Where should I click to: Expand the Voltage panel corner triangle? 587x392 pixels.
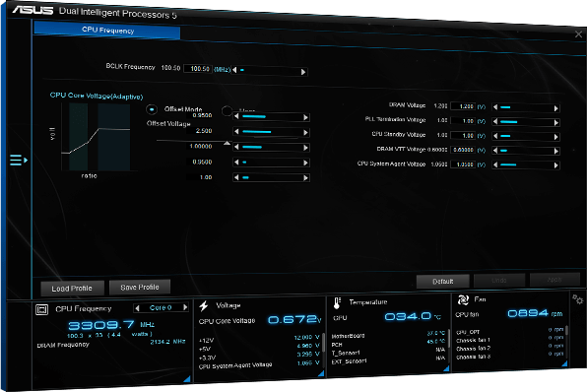[321, 373]
